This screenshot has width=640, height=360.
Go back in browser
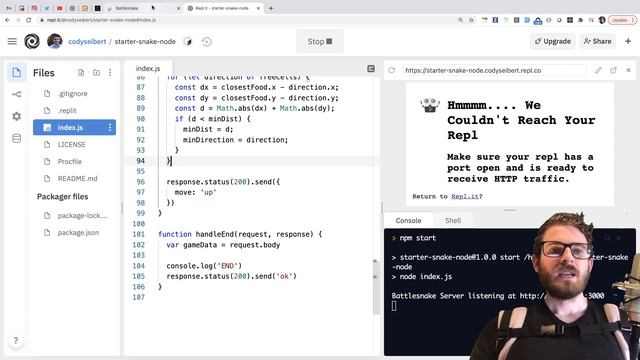(7, 20)
